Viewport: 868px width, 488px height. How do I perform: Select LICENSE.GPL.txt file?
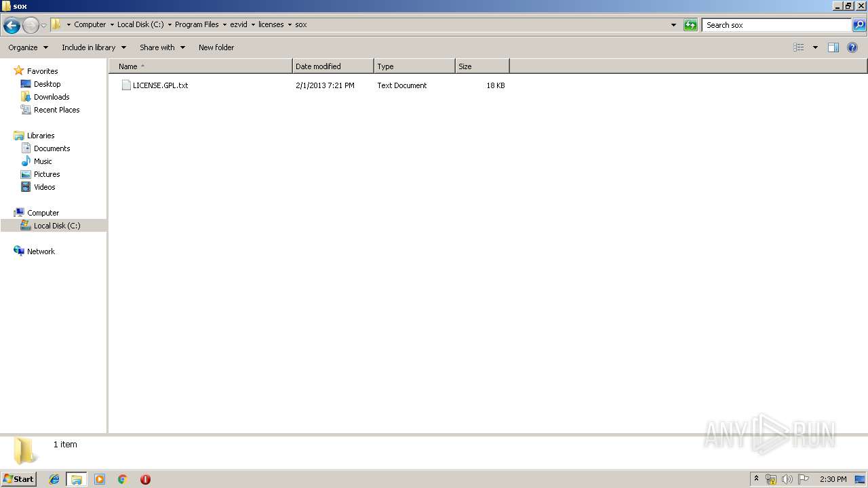pyautogui.click(x=160, y=85)
